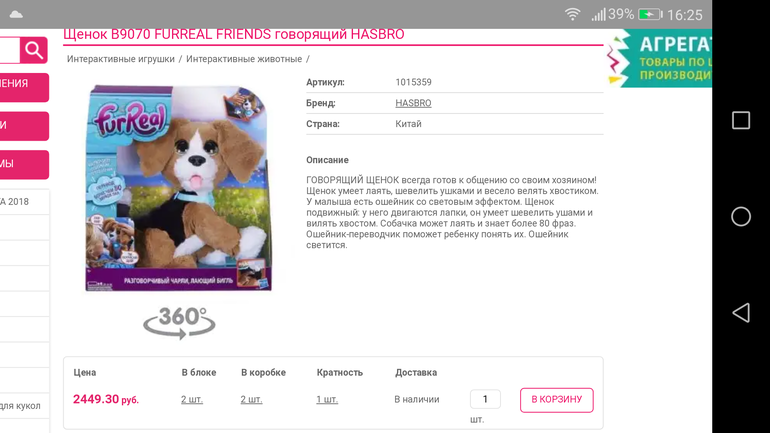
Task: Tap the cloud notification icon
Action: point(16,15)
